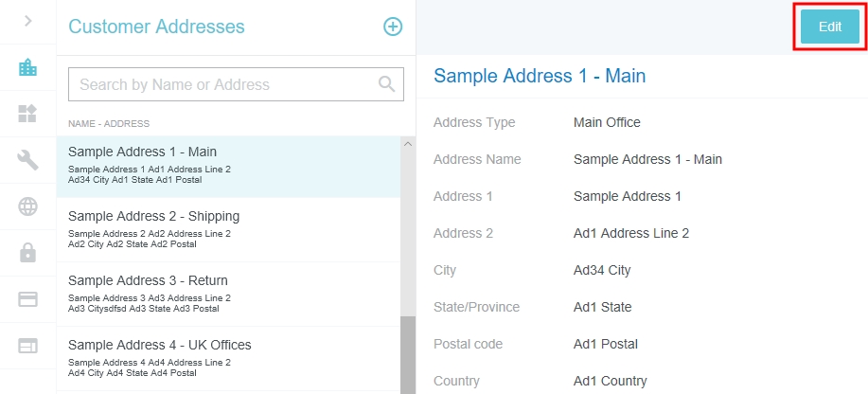Focus the Search by Name or Address field
The height and width of the screenshot is (394, 868).
pos(222,84)
